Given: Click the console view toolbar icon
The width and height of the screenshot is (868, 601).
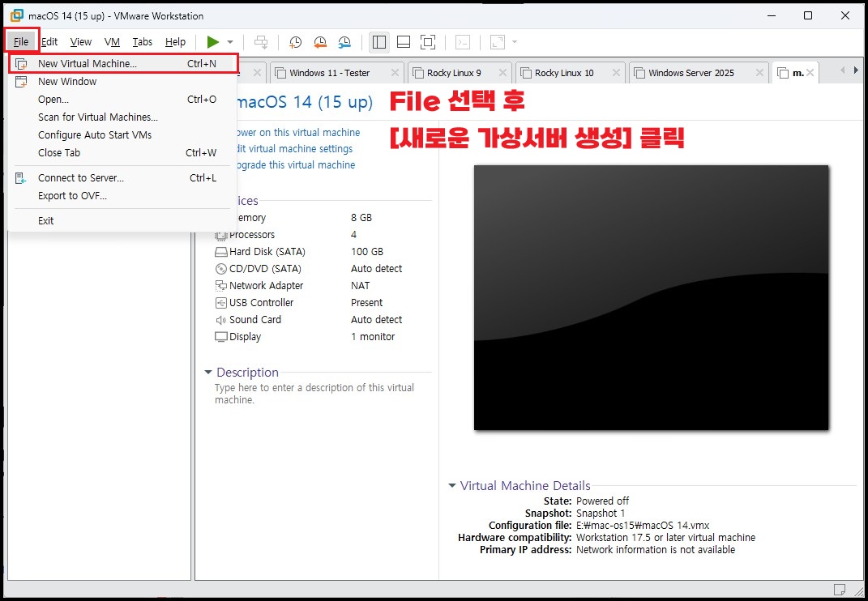Looking at the screenshot, I should pyautogui.click(x=463, y=42).
